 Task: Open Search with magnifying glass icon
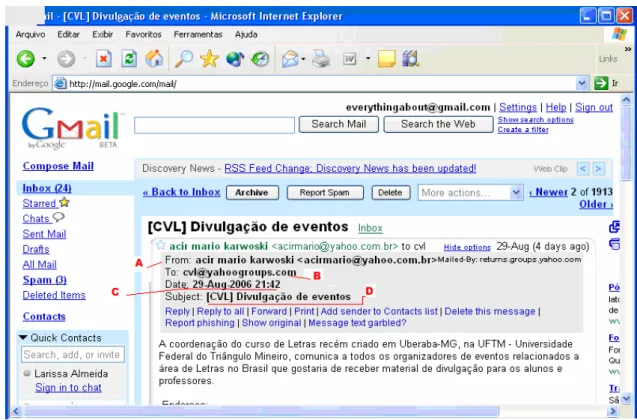[x=184, y=59]
